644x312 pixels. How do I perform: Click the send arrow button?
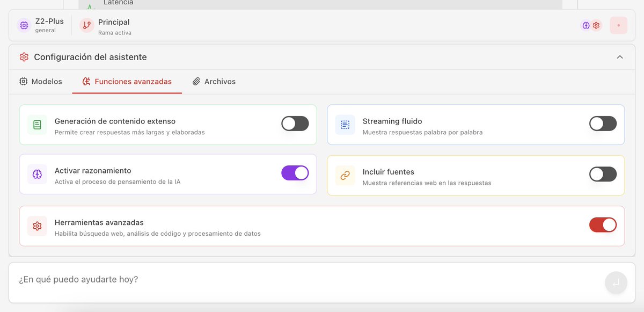[616, 283]
